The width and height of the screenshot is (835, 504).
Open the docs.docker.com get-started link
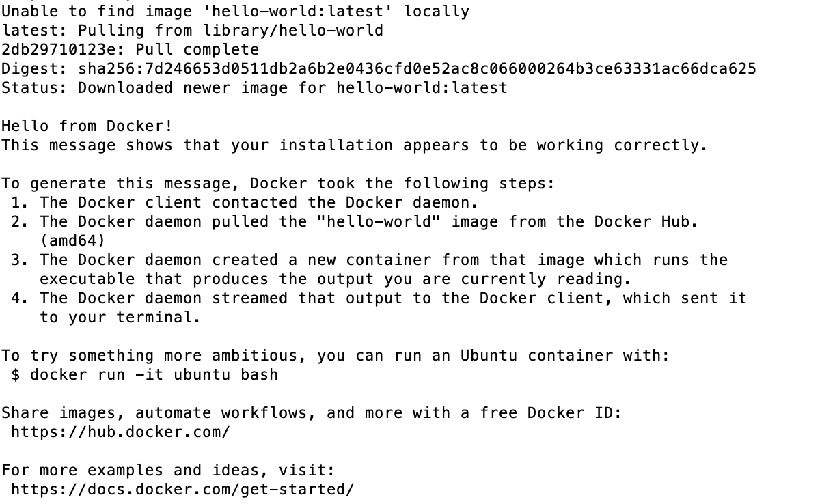point(182,489)
